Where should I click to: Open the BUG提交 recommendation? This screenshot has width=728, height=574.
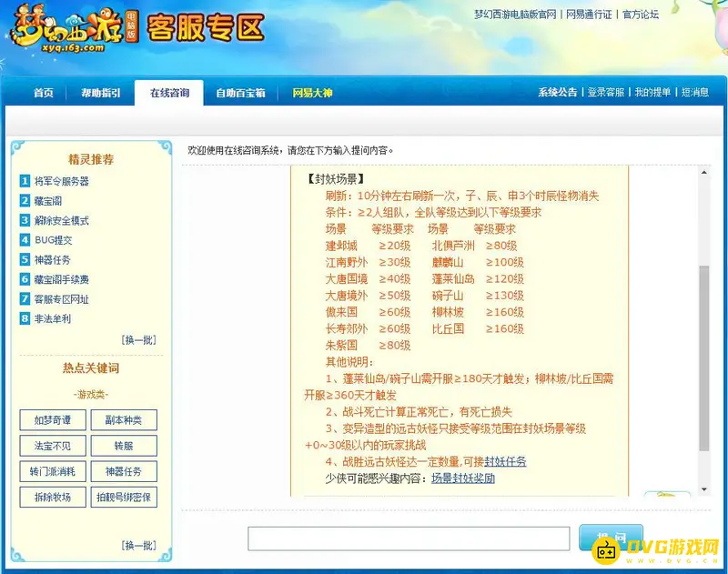[54, 240]
